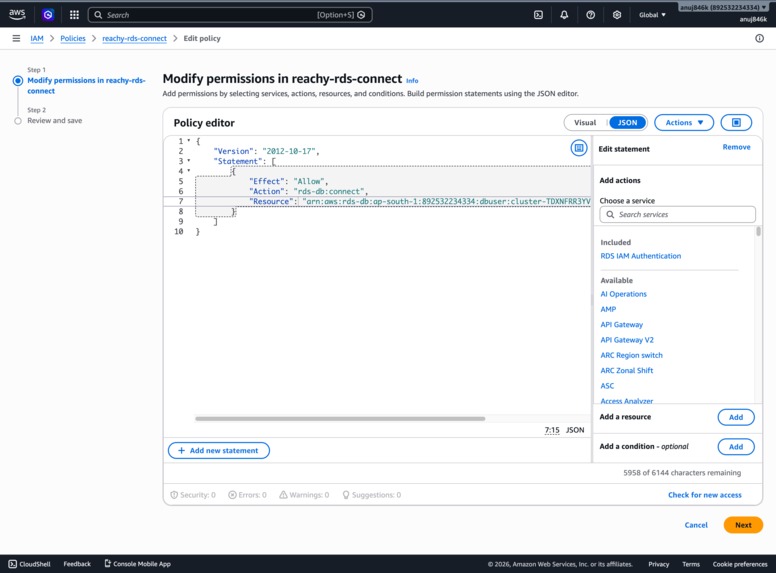Screen dimensions: 776x573
Task: Click the Suggestions lightbulb icon
Action: pyautogui.click(x=346, y=495)
